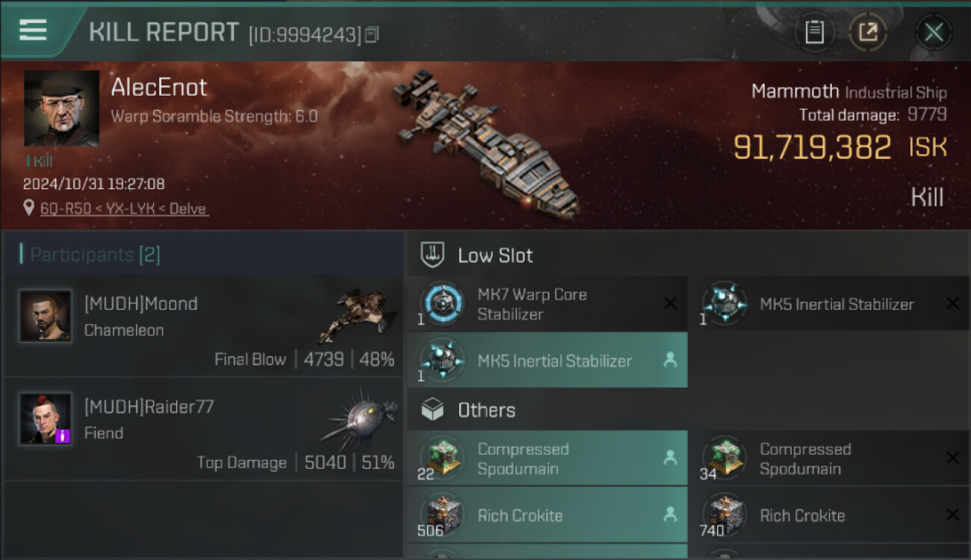Viewport: 971px width, 560px height.
Task: Select the Rich Crokite stack of 506
Action: [547, 515]
